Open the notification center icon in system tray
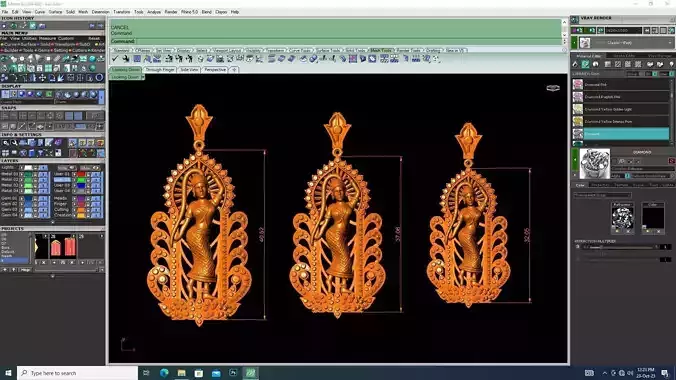 pyautogui.click(x=665, y=373)
